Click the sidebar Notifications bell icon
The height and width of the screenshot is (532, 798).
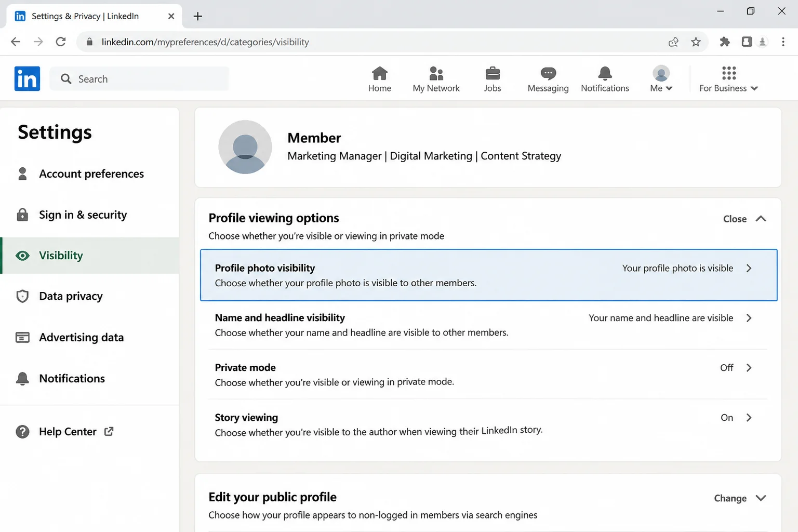(x=22, y=379)
